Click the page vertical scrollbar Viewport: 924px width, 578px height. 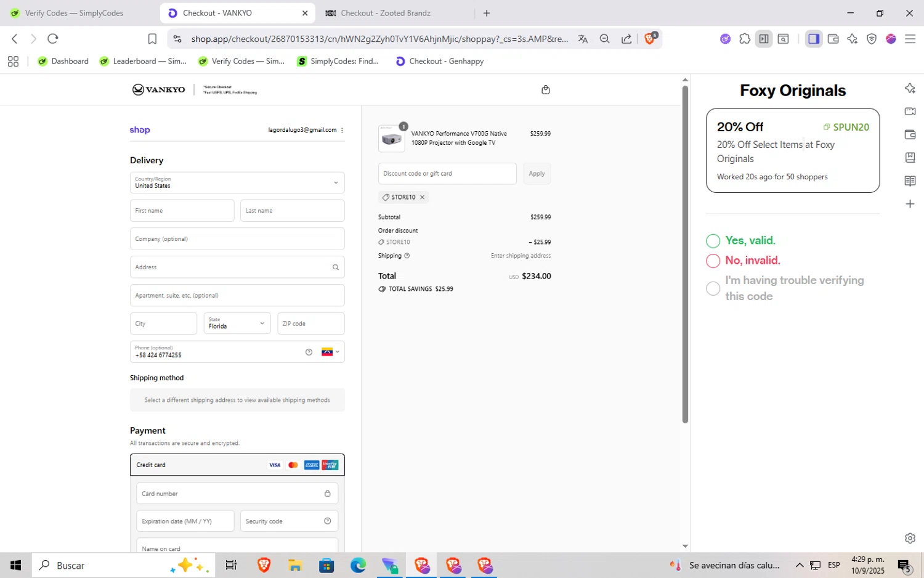(685, 254)
